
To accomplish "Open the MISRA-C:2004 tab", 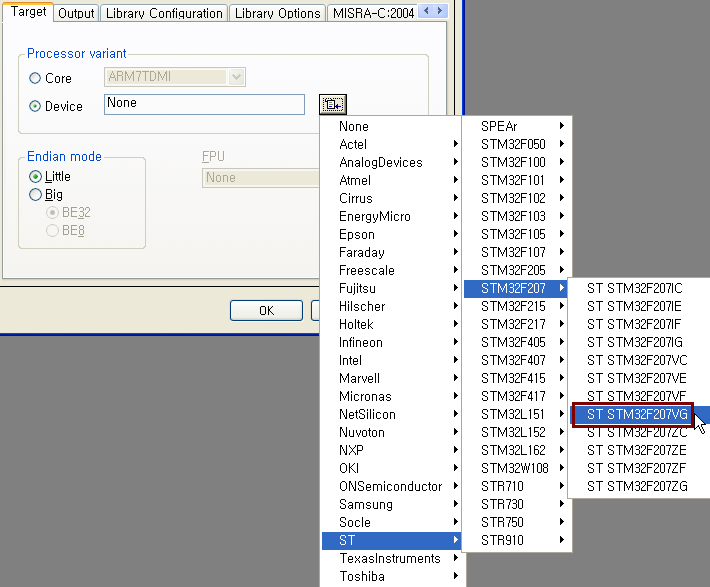I will 373,13.
